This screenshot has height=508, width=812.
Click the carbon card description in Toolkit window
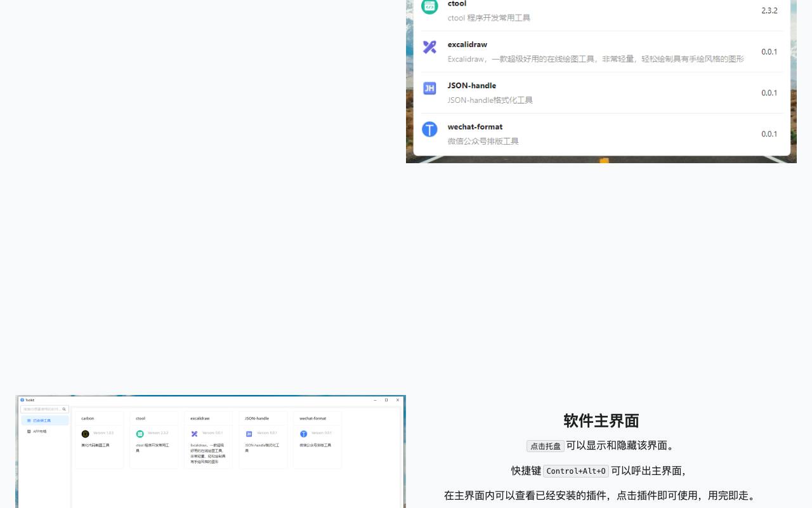[x=95, y=445]
